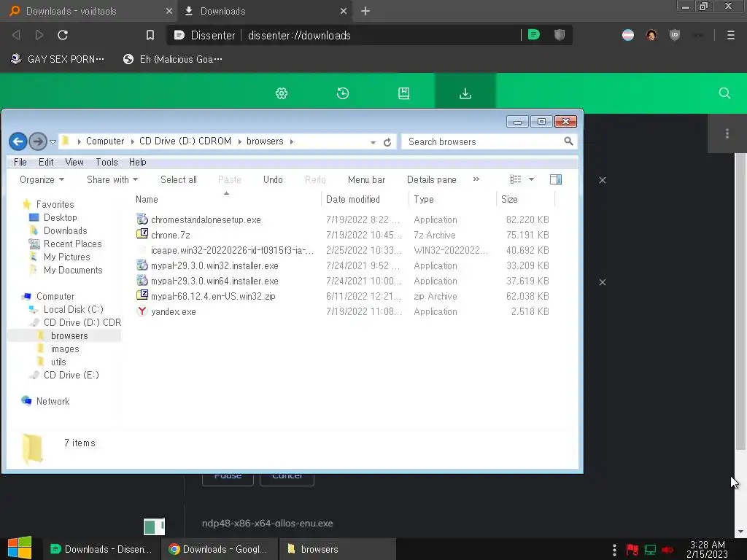The width and height of the screenshot is (747, 560).
Task: Click Undo toolbar button
Action: 273,179
